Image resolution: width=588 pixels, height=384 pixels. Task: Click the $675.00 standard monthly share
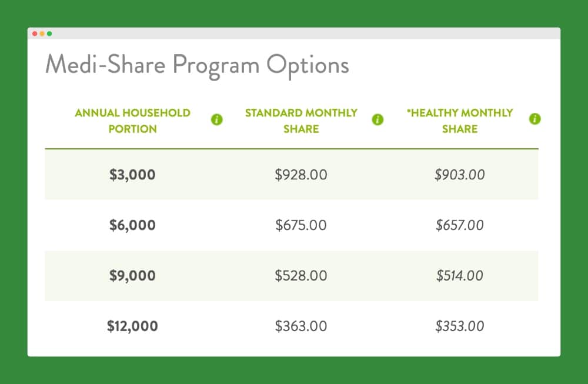pyautogui.click(x=301, y=225)
